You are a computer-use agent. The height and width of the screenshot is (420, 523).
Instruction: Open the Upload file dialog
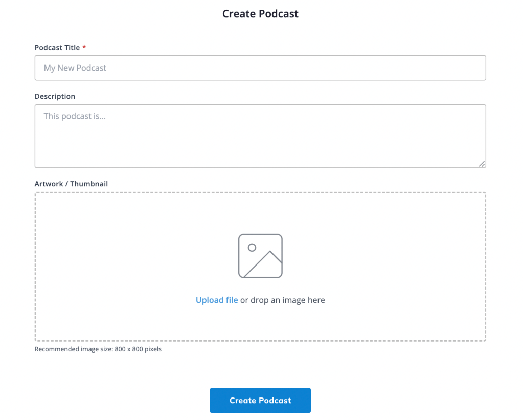coord(216,300)
